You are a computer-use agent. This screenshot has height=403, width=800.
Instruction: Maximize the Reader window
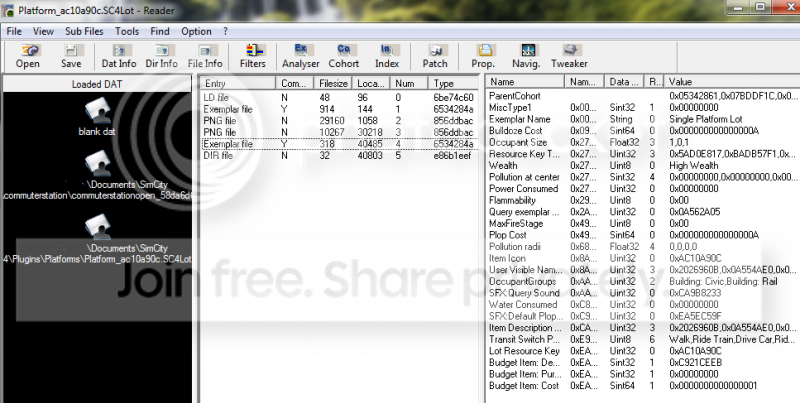760,7
